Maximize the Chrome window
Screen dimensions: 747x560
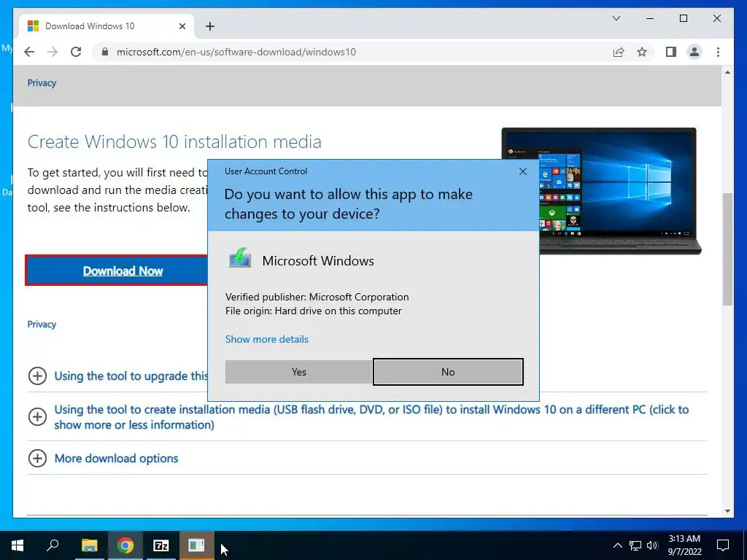pyautogui.click(x=683, y=18)
